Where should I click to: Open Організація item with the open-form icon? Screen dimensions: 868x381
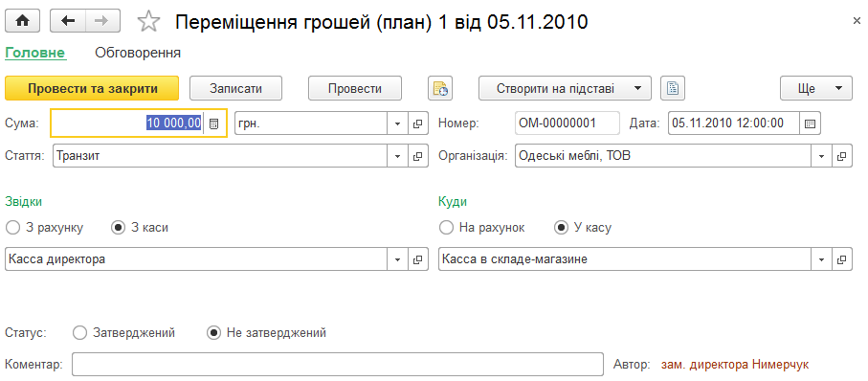(x=841, y=156)
